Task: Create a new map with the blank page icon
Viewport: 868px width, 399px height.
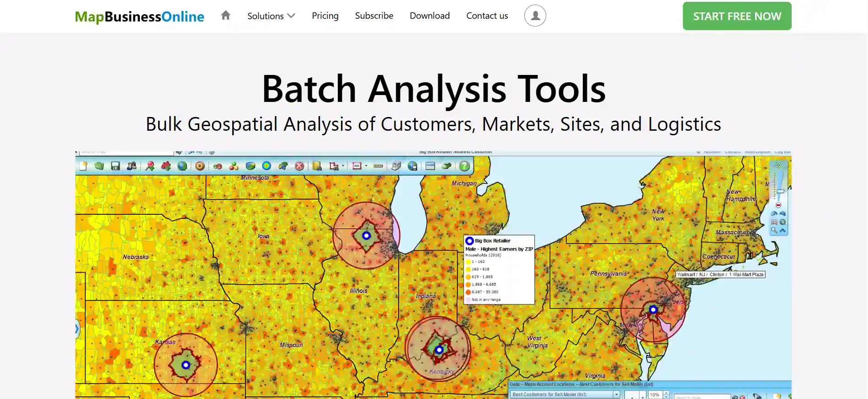Action: 83,166
